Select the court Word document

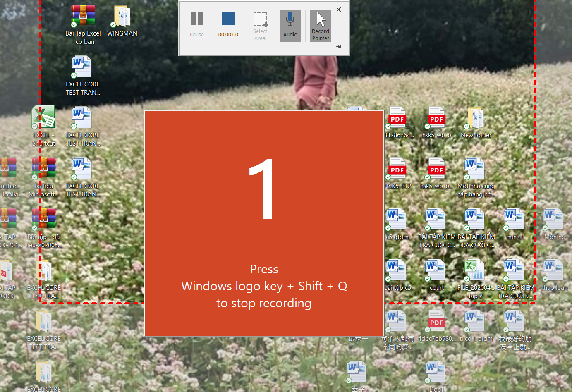click(436, 275)
